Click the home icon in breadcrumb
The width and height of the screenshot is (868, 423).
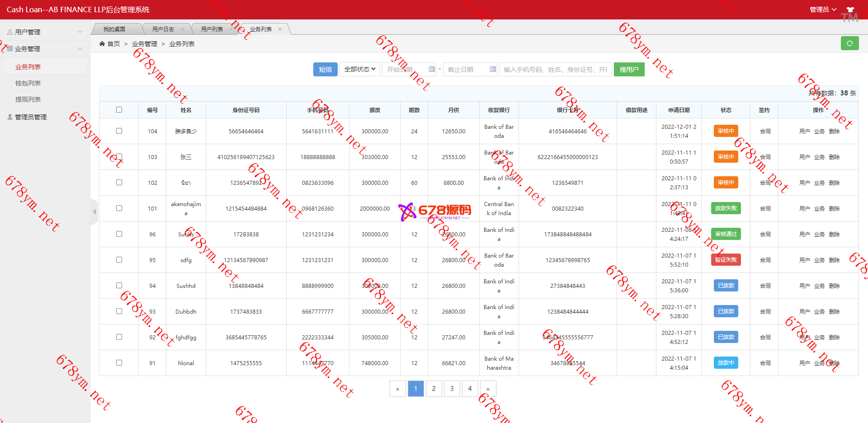pos(102,44)
